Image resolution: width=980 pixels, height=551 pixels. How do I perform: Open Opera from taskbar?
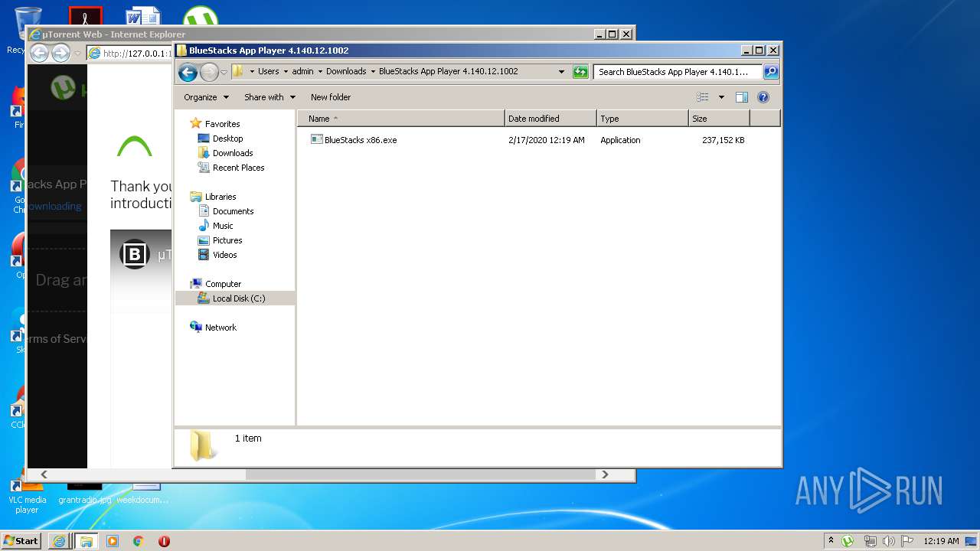(x=164, y=541)
